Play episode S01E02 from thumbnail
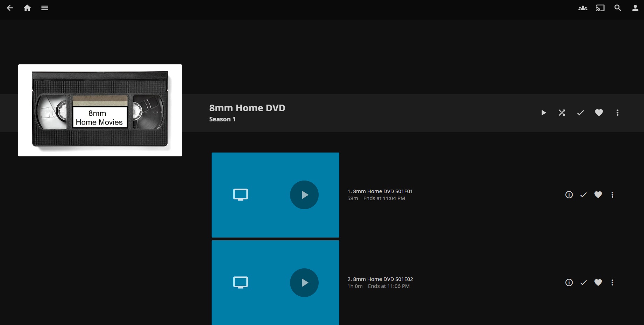Viewport: 644px width, 325px height. pos(304,283)
